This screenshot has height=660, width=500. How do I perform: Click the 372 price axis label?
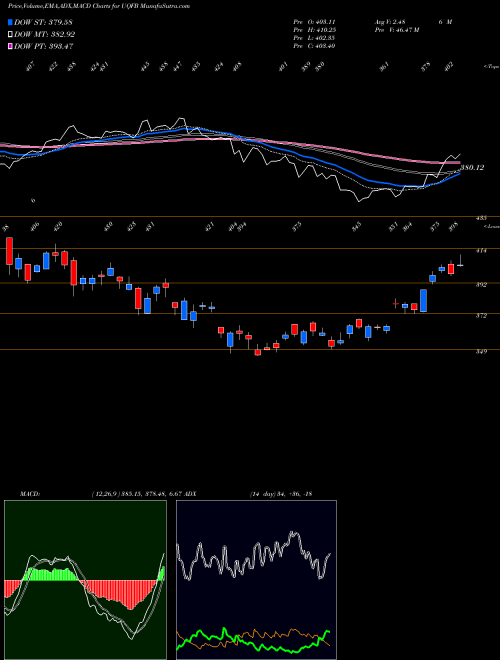pos(481,316)
